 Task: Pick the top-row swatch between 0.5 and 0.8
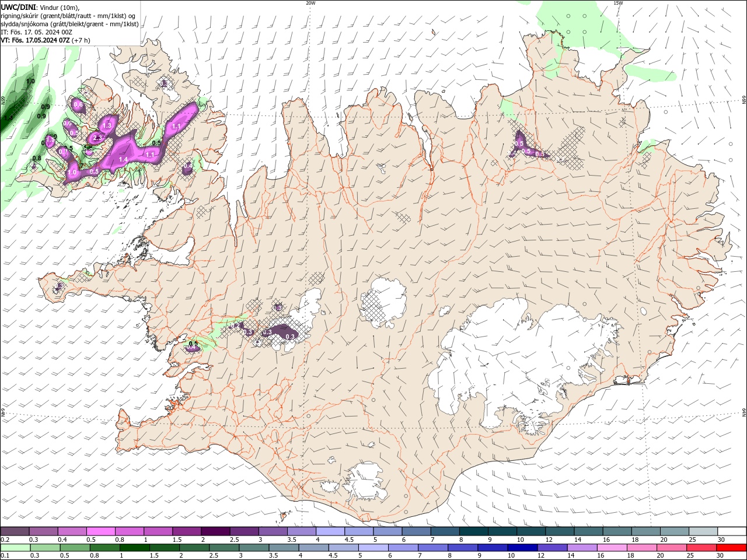100,531
